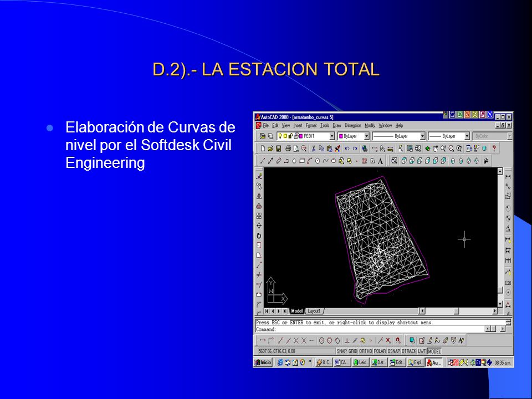
Task: Toggle POLAR tracking in status bar
Action: [380, 351]
